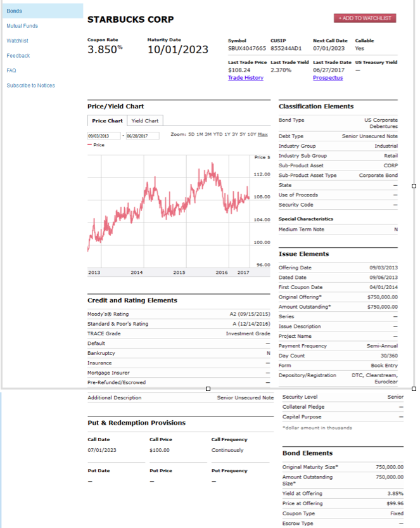Open Subscribe to Notices link
420x528 pixels.
click(30, 86)
